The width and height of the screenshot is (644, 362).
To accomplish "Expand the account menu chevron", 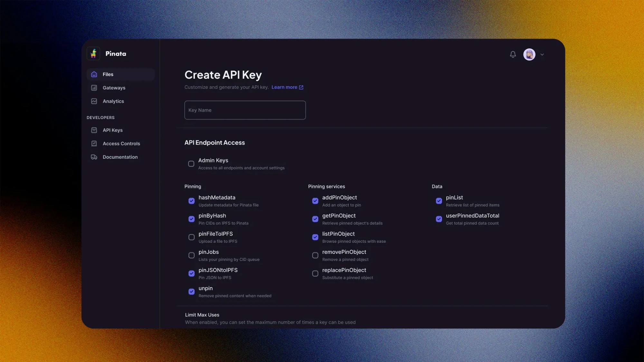I will pos(542,54).
